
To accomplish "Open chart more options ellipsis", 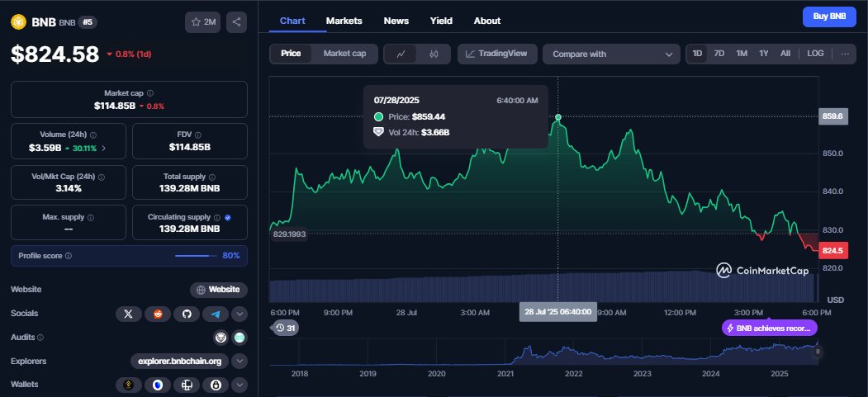I will [845, 54].
